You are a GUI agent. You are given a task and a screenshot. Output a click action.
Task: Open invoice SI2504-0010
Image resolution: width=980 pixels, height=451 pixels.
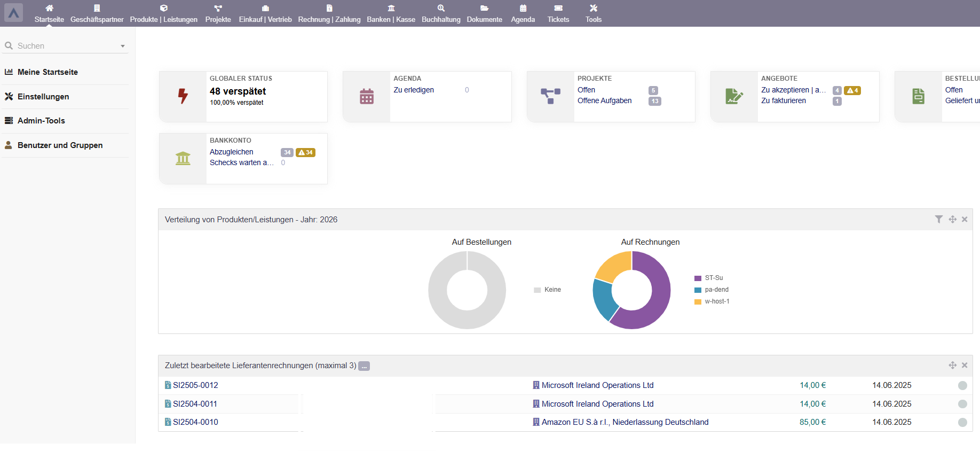(x=195, y=422)
